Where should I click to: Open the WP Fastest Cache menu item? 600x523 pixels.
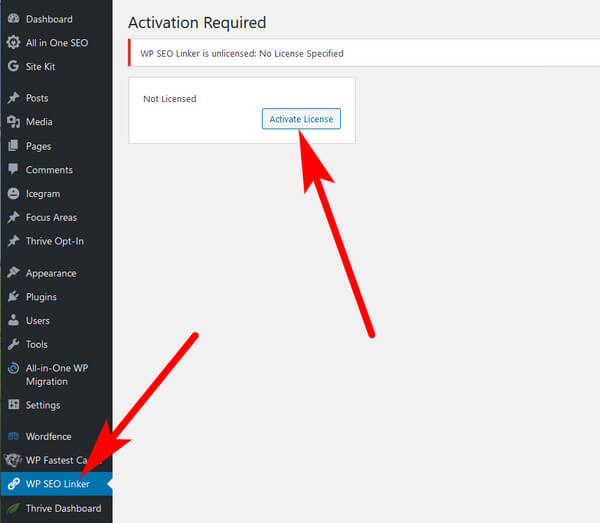[x=56, y=460]
